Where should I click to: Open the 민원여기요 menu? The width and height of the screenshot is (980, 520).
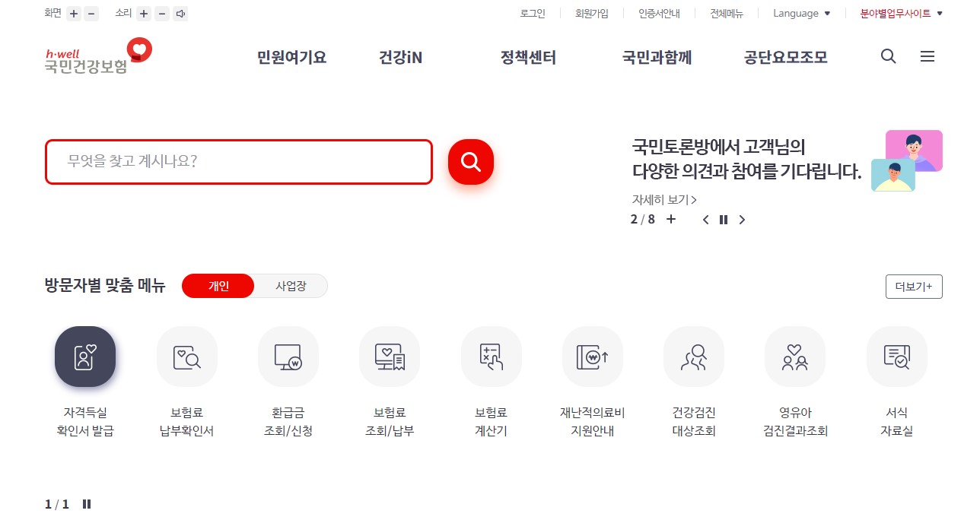click(x=290, y=57)
